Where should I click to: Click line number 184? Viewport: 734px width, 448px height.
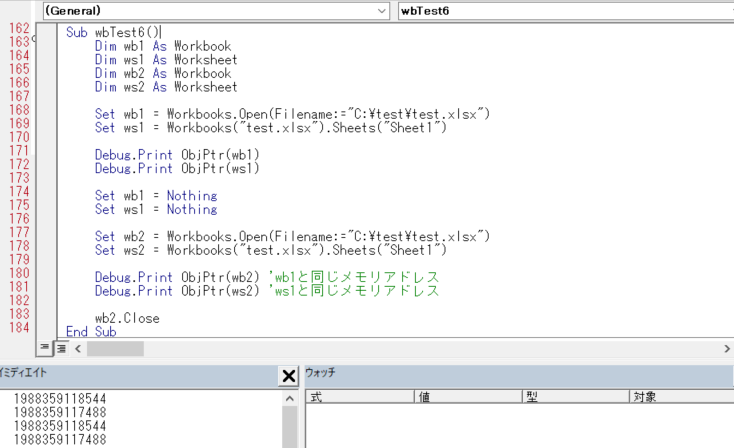19,327
